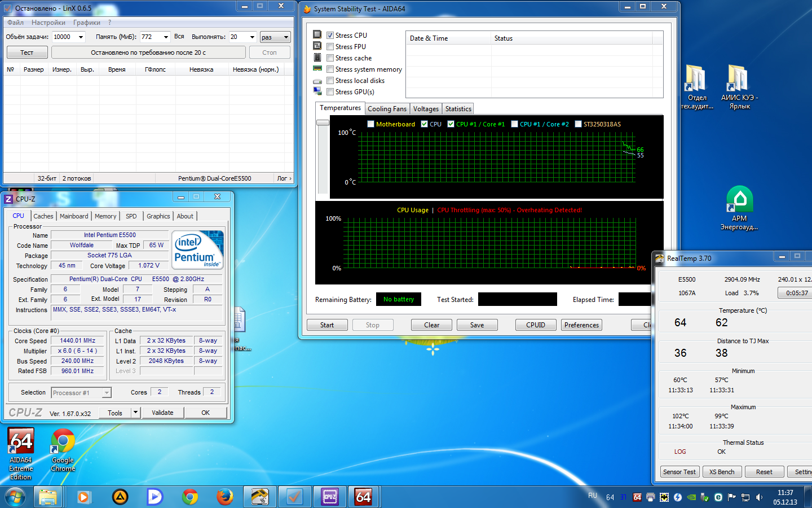The width and height of the screenshot is (812, 508).
Task: Enable Stress system memory checkbox
Action: point(330,69)
